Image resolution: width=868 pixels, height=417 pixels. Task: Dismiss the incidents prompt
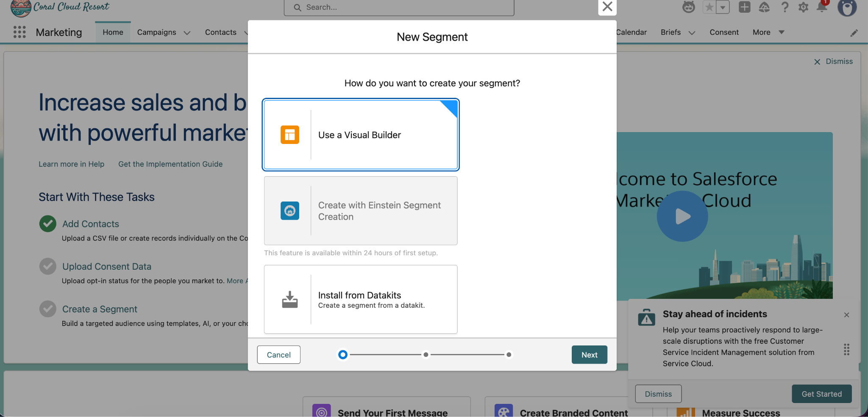(658, 394)
